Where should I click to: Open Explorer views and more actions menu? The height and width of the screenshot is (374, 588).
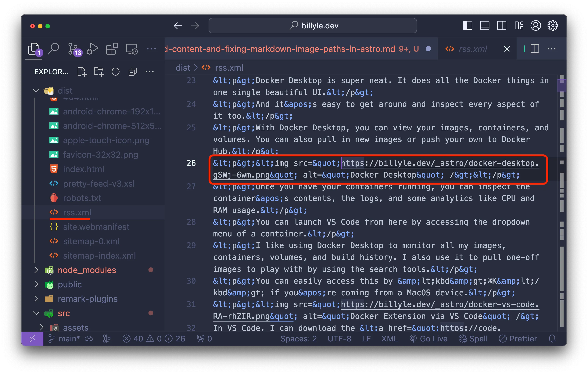[x=149, y=72]
